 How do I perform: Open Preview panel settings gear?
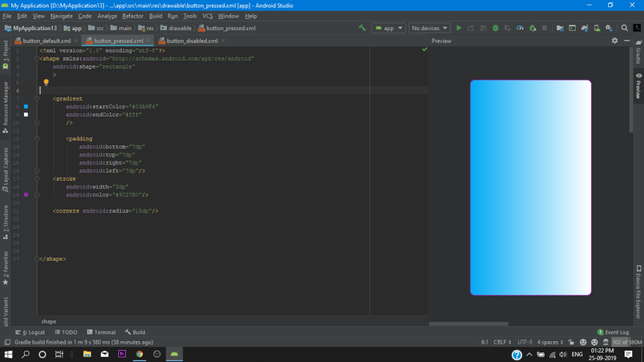pyautogui.click(x=615, y=41)
